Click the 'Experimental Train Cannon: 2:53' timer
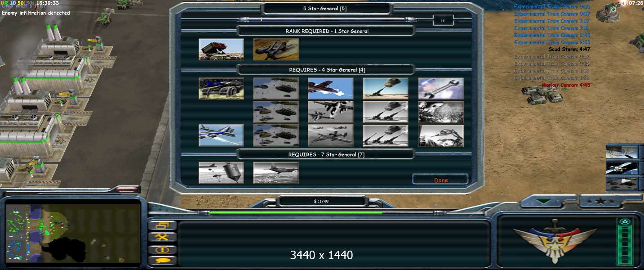 tap(552, 42)
